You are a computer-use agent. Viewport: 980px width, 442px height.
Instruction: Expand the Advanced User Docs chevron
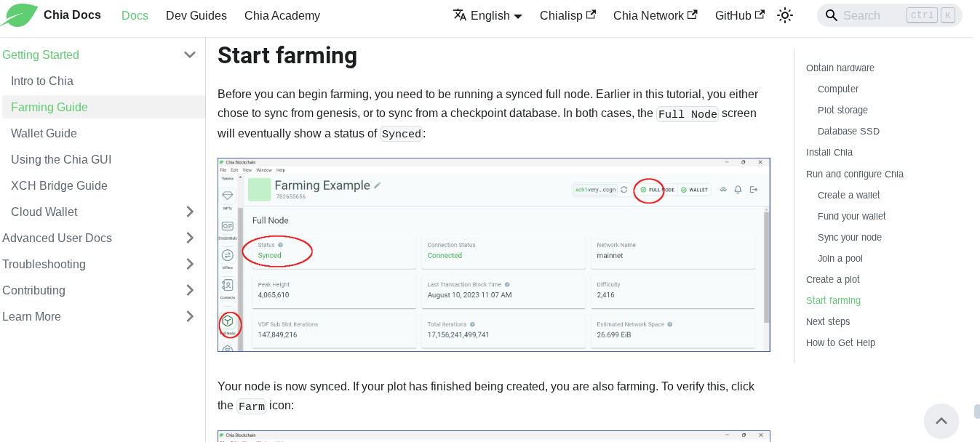click(190, 238)
